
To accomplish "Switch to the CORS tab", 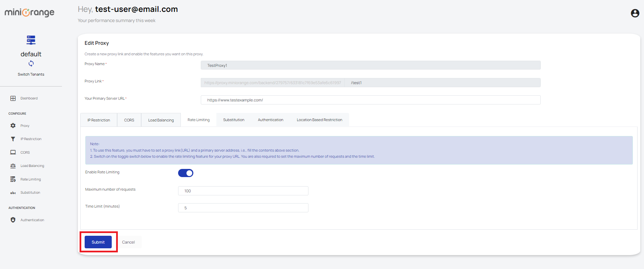I will [129, 120].
